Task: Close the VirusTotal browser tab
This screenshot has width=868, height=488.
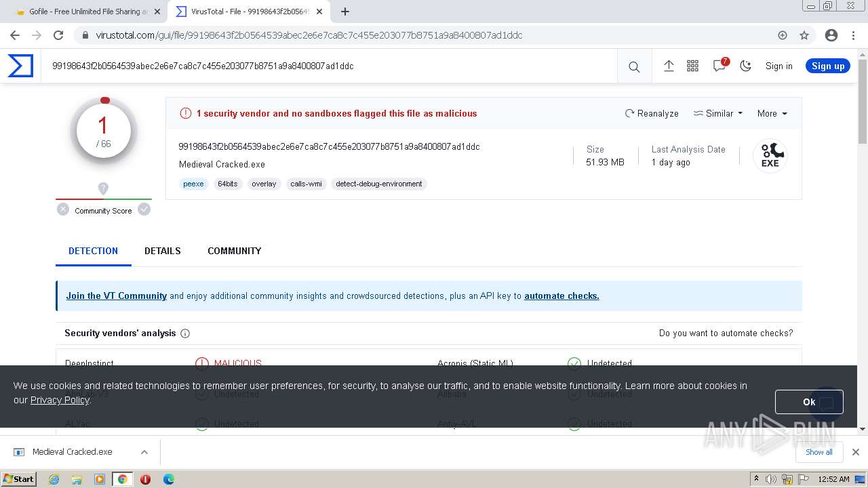Action: click(x=319, y=12)
